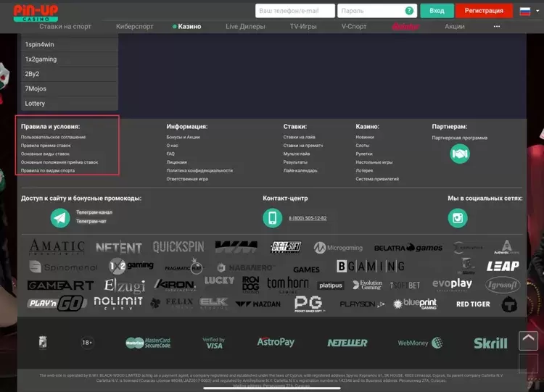
Task: Click the Wazdan provider logo
Action: coord(257,304)
